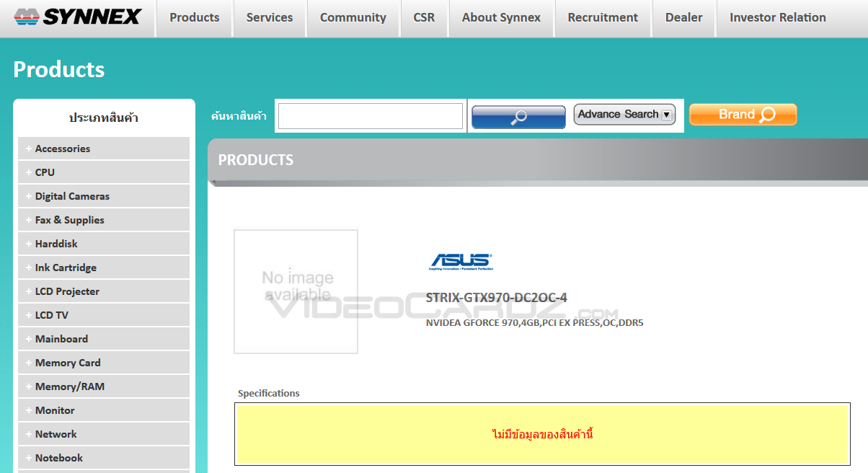
Task: Click the STRIX-GTX970-DC2OC-4 product title
Action: (x=496, y=297)
